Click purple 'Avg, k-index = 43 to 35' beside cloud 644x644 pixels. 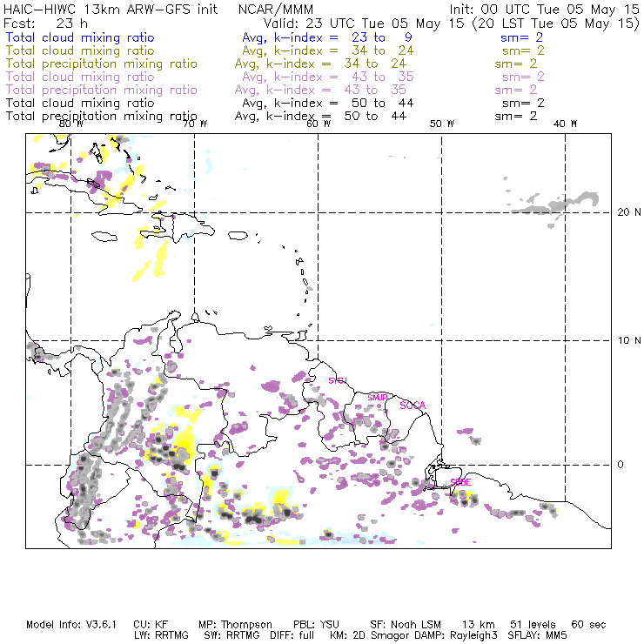pyautogui.click(x=328, y=77)
